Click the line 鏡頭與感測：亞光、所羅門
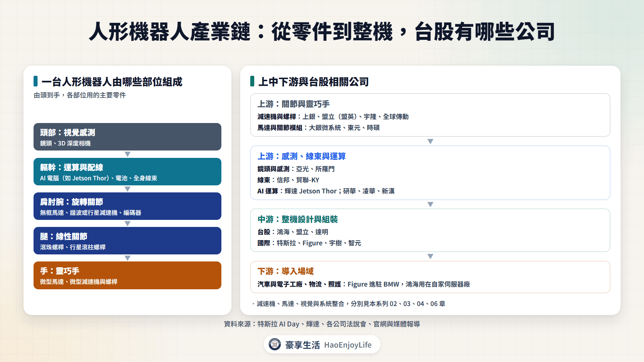This screenshot has height=362, width=644. click(x=296, y=169)
